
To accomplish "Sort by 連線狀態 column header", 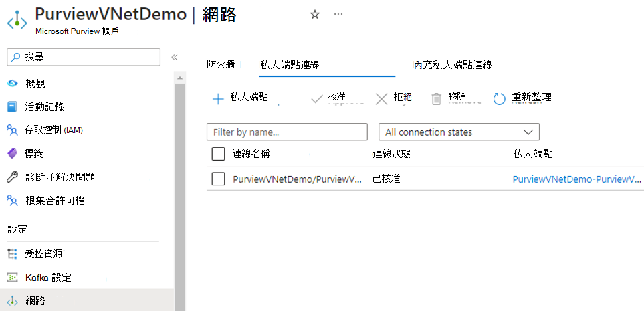I will (x=391, y=154).
